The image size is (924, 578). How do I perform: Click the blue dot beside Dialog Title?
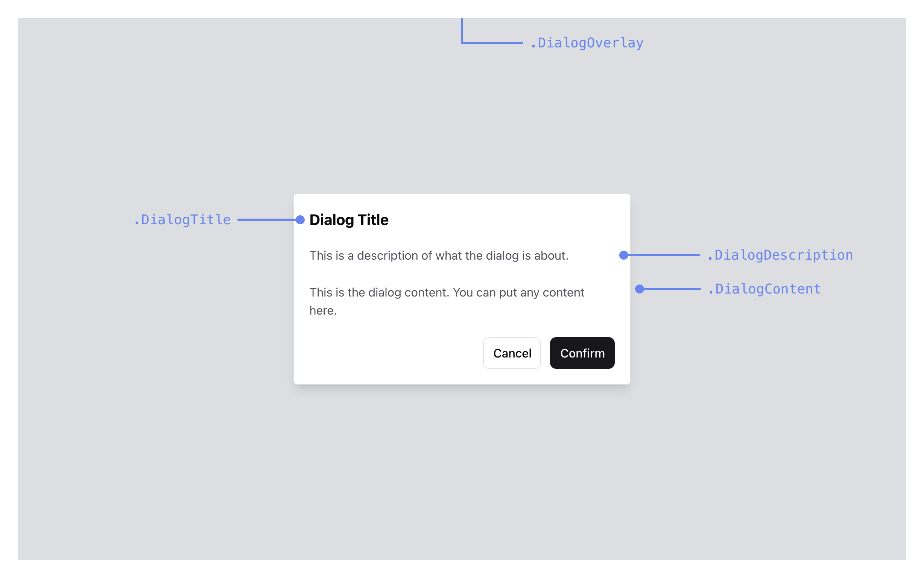(x=300, y=220)
